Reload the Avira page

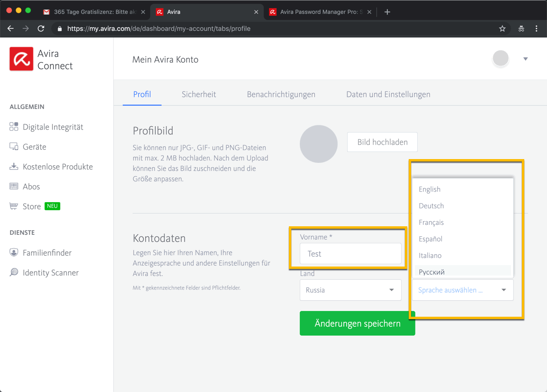coord(41,28)
